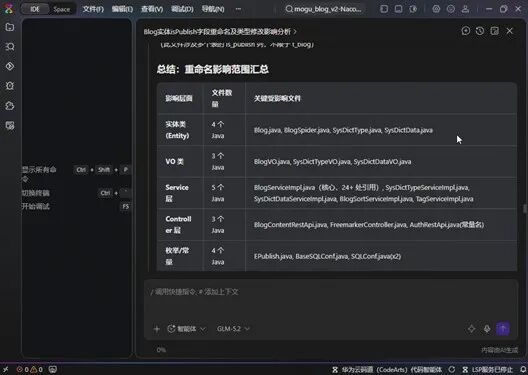Open the 调试(D) menu
Viewport: 528px width, 375px height.
182,9
